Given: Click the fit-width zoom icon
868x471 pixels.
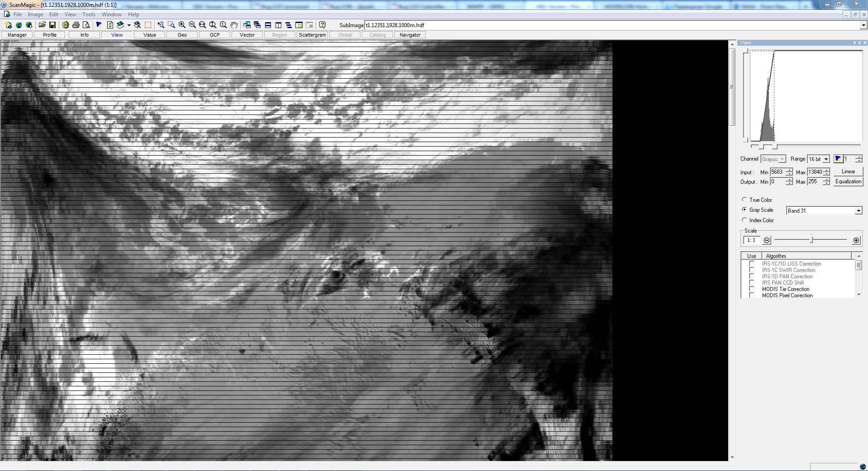Looking at the screenshot, I should click(x=203, y=25).
